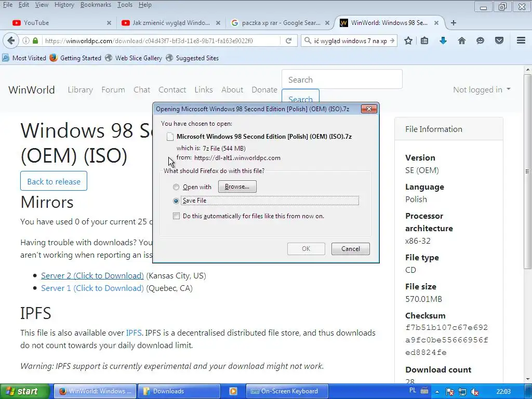
Task: Open the IPFS link in paragraph
Action: click(134, 333)
